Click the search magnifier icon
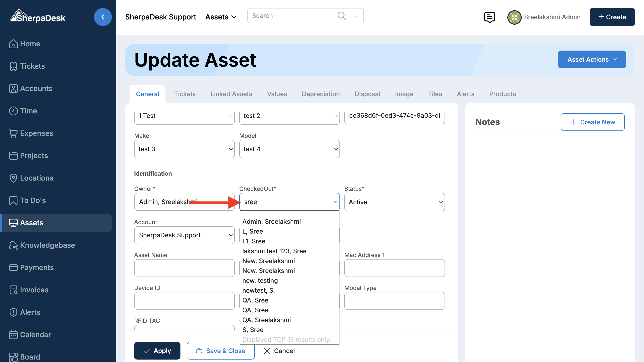Viewport: 644px width, 362px height. 341,15
